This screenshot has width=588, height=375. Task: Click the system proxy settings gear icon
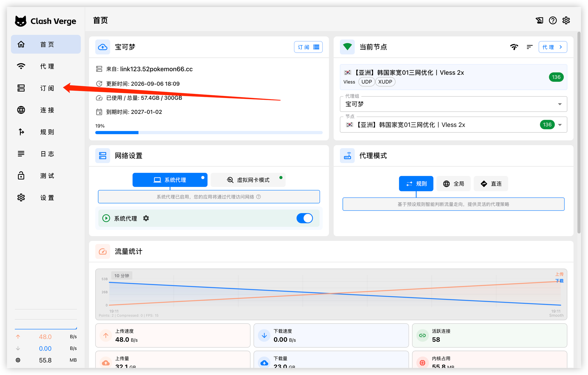(146, 218)
